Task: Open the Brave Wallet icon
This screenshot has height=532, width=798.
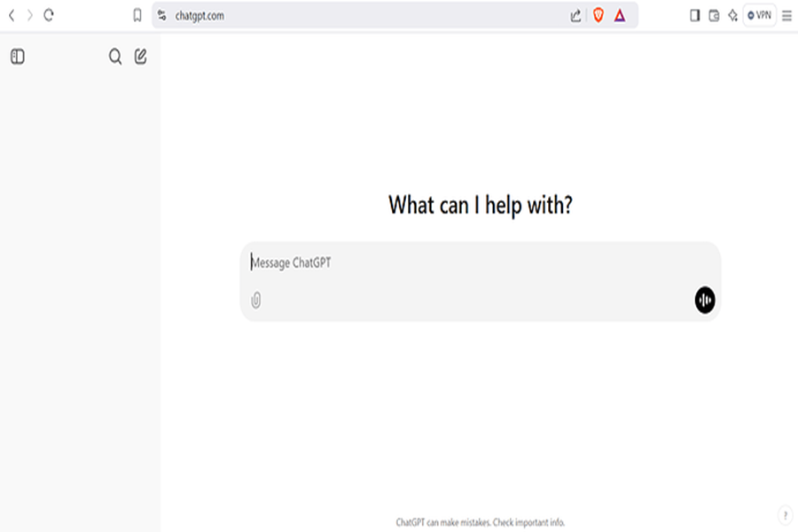Action: (x=714, y=15)
